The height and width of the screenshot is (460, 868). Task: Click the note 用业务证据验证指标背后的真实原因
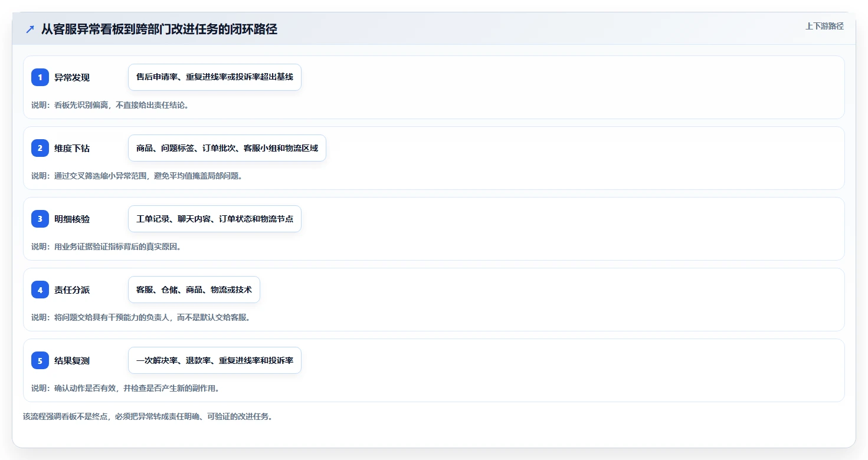[x=106, y=247]
